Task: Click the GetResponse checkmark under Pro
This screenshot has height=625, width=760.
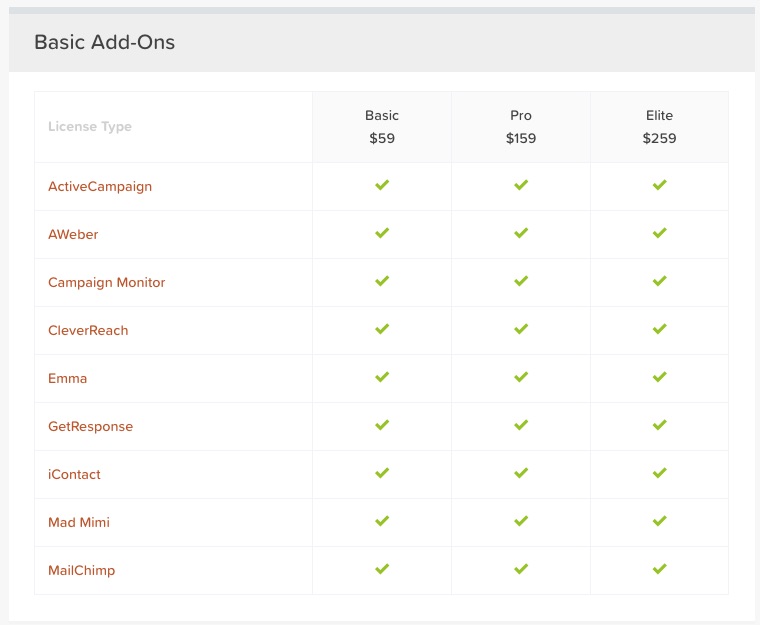Action: click(x=521, y=425)
